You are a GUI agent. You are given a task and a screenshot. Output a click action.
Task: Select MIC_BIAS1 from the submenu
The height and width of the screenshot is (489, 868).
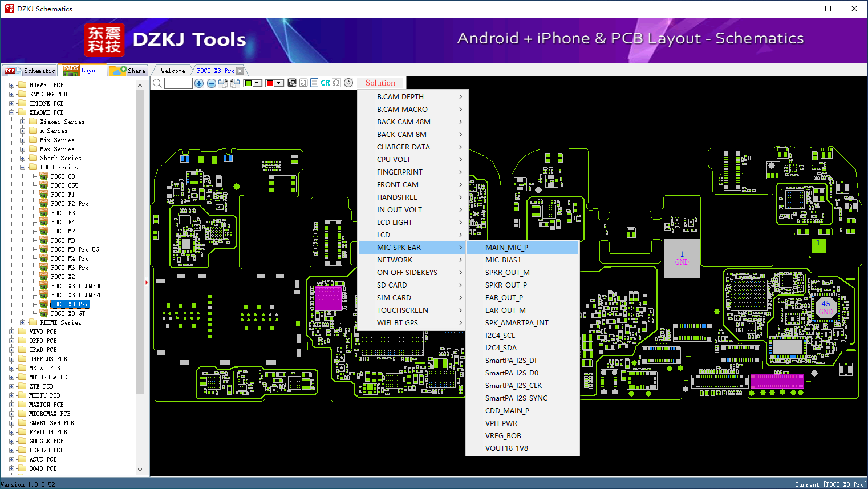(523, 260)
